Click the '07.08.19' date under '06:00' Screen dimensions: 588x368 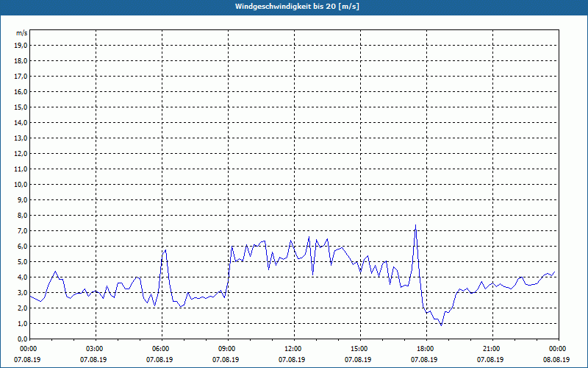point(159,360)
